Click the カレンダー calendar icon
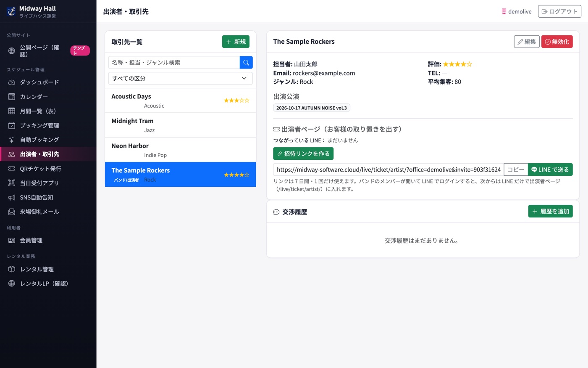Image resolution: width=588 pixels, height=368 pixels. pos(12,97)
